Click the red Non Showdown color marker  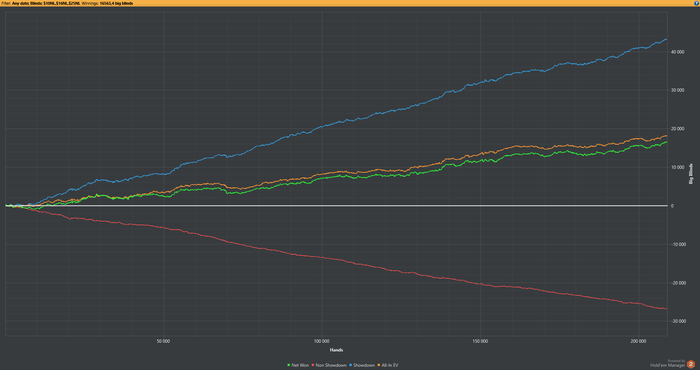pyautogui.click(x=313, y=365)
